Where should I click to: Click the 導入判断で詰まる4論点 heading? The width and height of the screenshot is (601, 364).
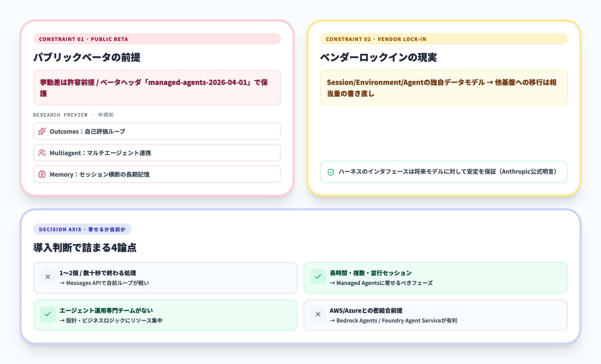click(85, 248)
